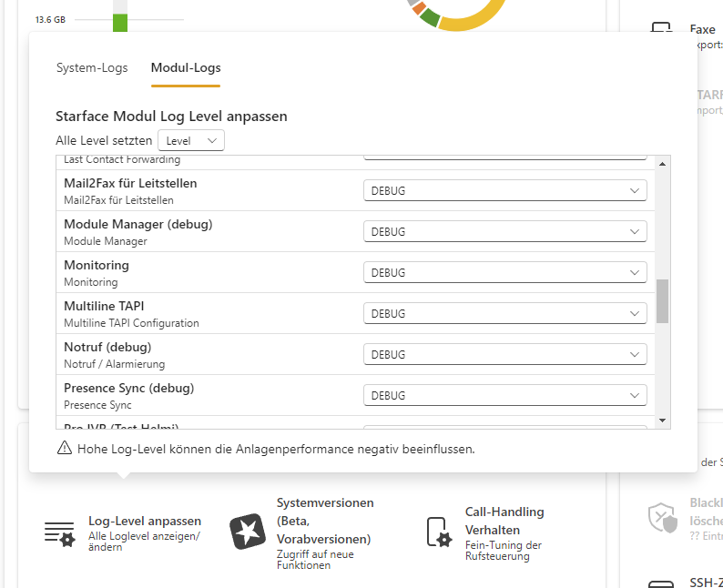Open the Alle Level setzten dropdown

(191, 140)
